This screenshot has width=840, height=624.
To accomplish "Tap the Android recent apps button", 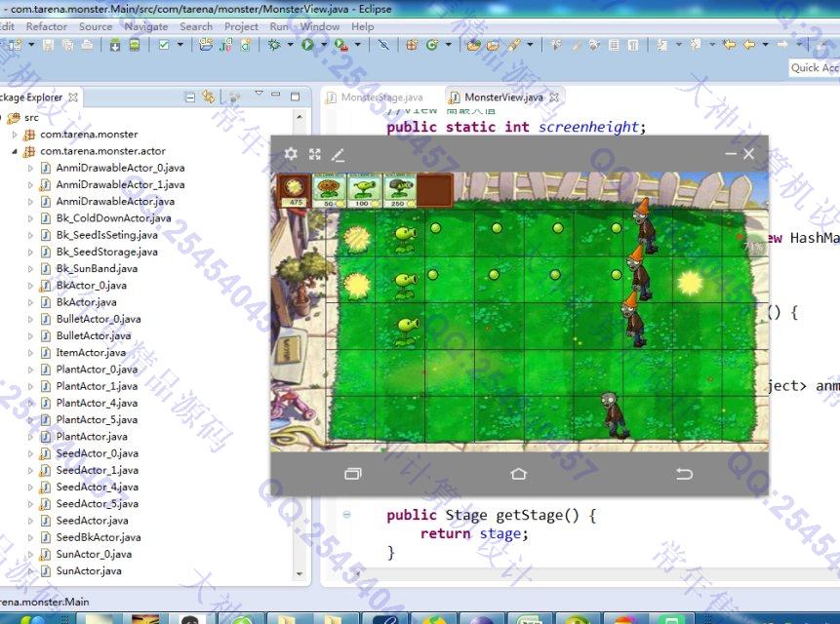I will pyautogui.click(x=353, y=474).
